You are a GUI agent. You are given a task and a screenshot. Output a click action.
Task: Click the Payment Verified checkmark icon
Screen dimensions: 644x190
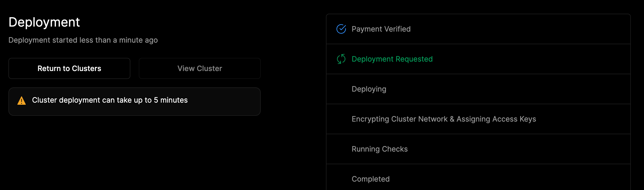pos(341,29)
